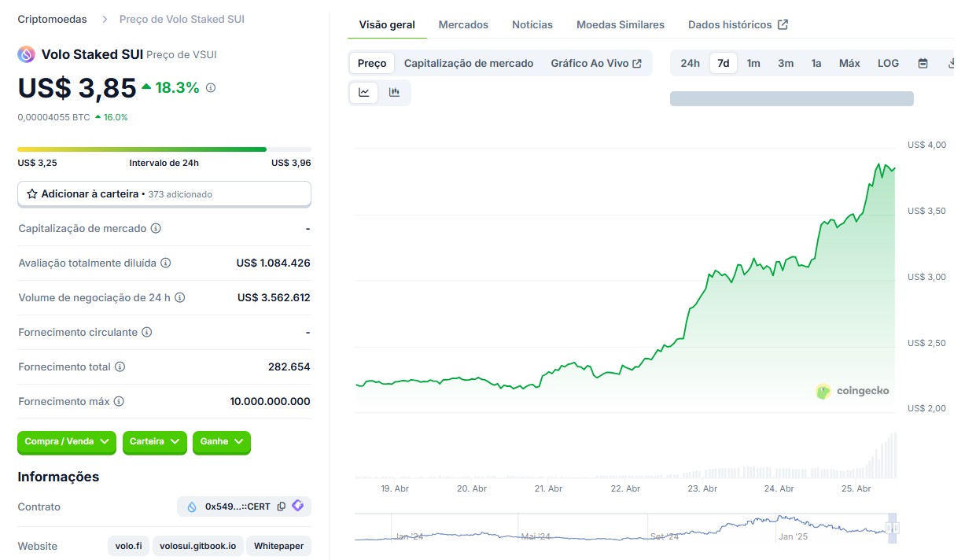965x560 pixels.
Task: Copy the contract address 0x549...::CERT
Action: pos(282,507)
